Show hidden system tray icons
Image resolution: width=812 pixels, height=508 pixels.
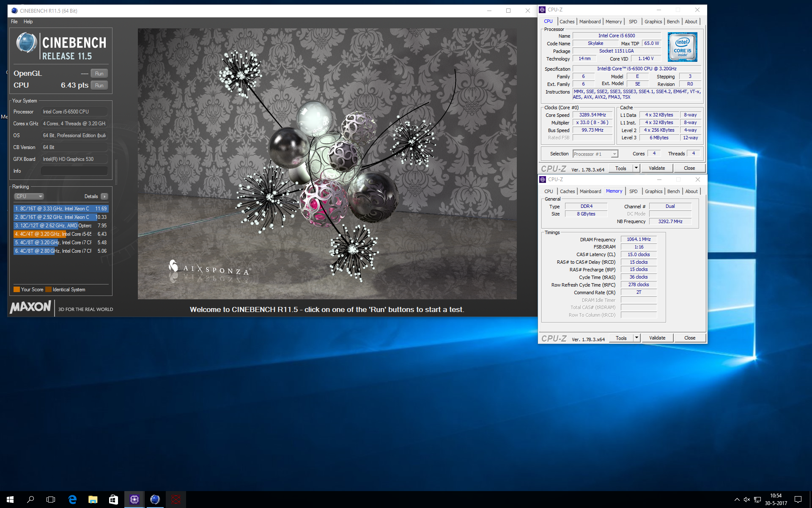click(x=737, y=500)
